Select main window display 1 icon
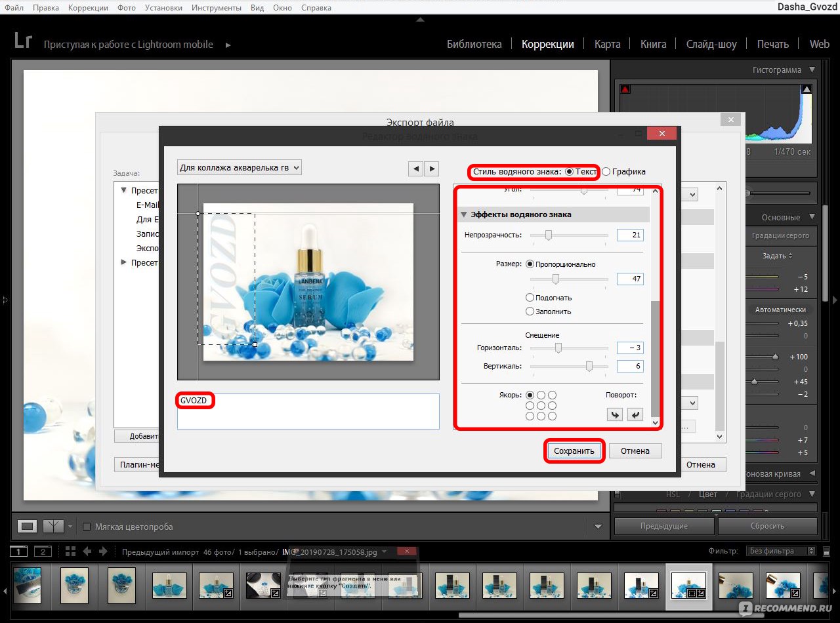 click(19, 552)
